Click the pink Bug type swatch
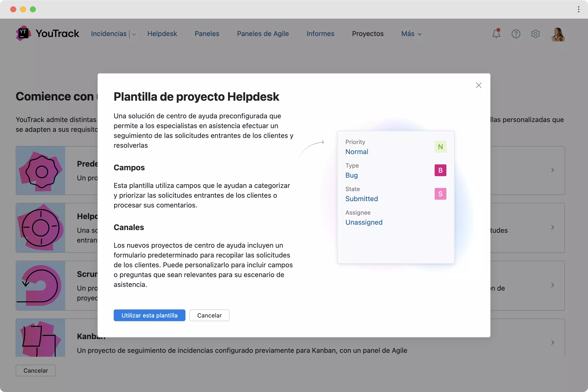The image size is (588, 392). click(440, 170)
